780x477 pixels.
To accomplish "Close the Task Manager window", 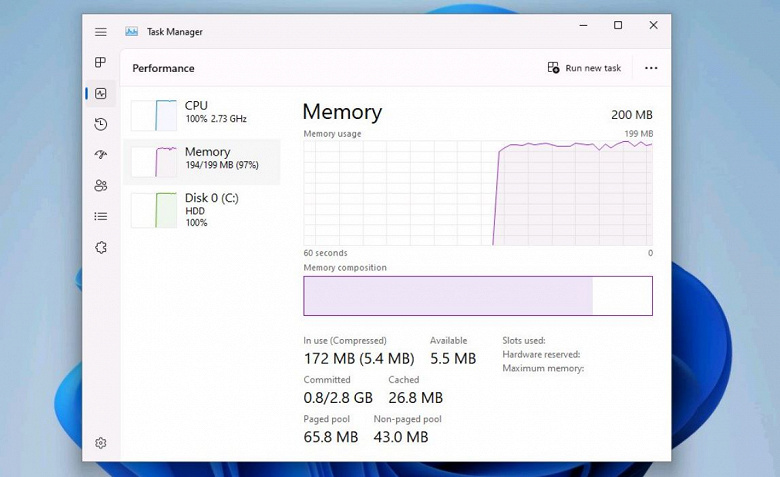I will (x=654, y=25).
